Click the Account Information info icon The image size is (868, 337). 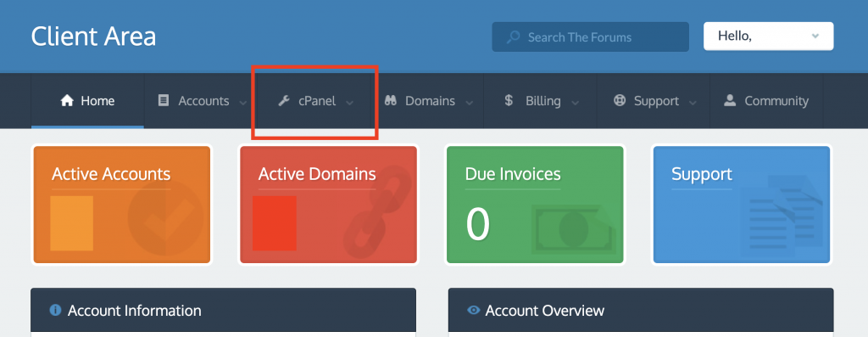[x=55, y=310]
